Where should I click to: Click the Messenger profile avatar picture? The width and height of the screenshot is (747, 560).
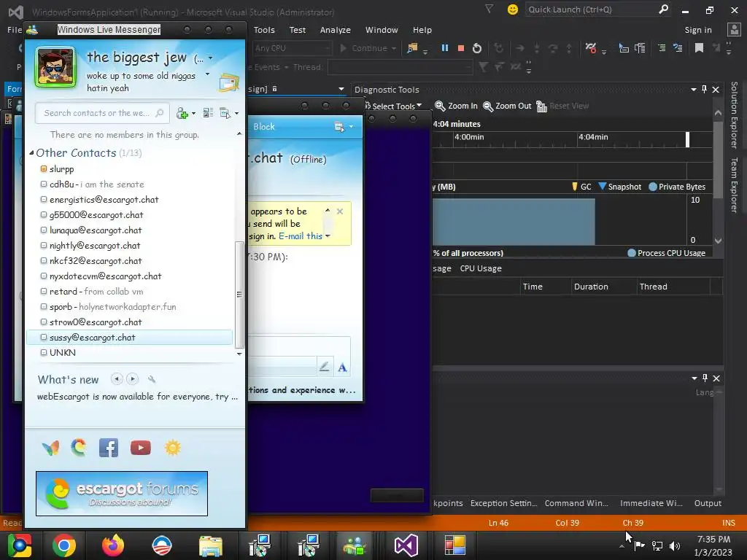(55, 67)
